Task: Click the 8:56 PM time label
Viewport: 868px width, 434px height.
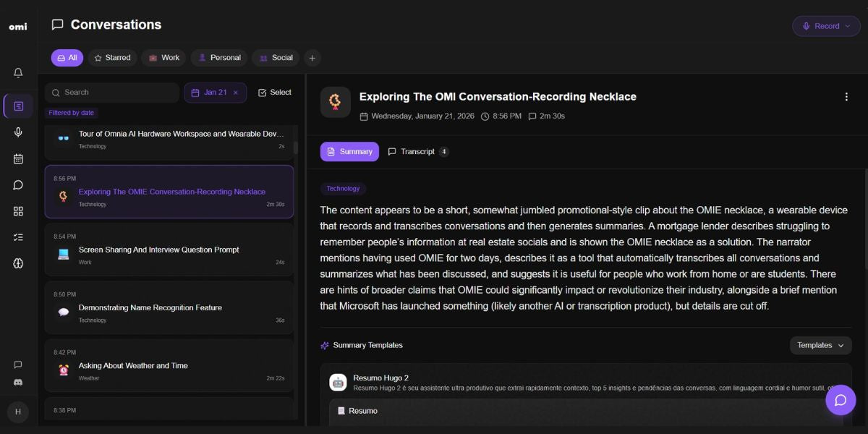Action: [x=506, y=116]
